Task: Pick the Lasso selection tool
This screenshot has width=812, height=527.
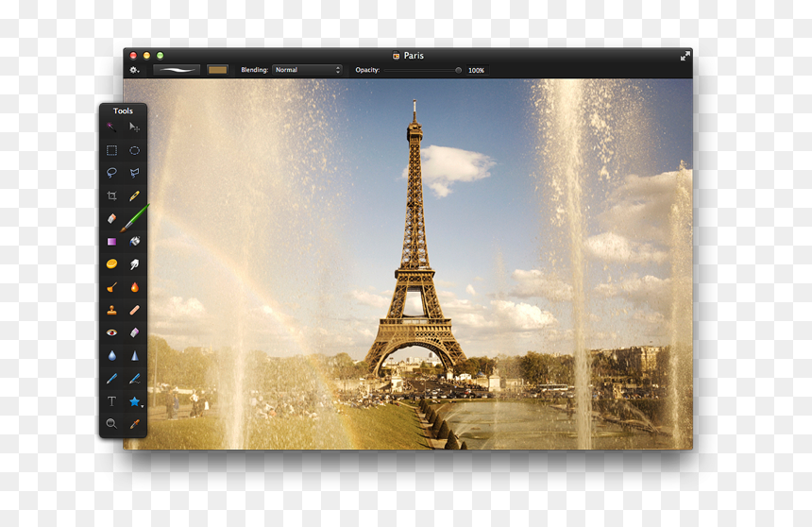Action: [111, 173]
